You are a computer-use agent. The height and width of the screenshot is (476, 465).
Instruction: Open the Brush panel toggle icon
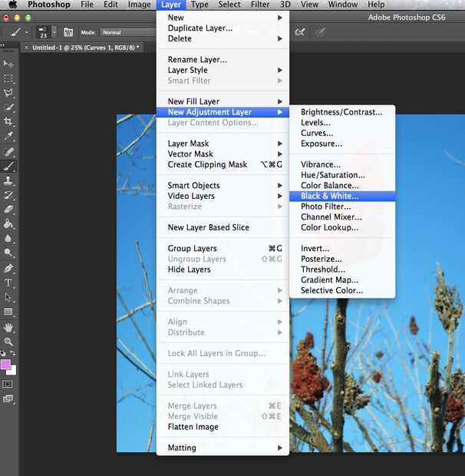tap(68, 32)
